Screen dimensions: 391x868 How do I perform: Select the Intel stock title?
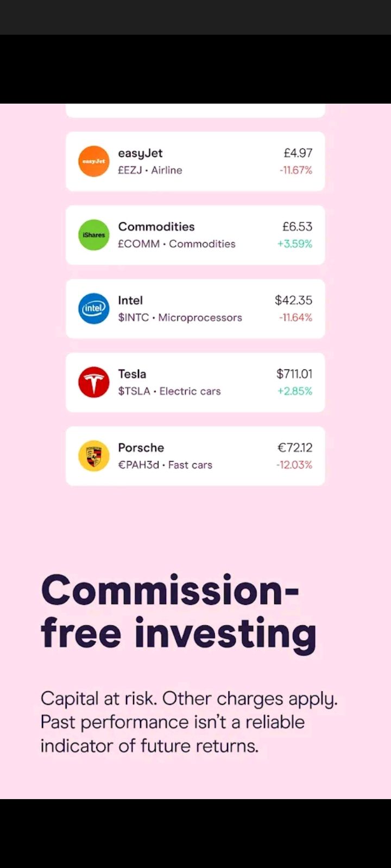(130, 301)
